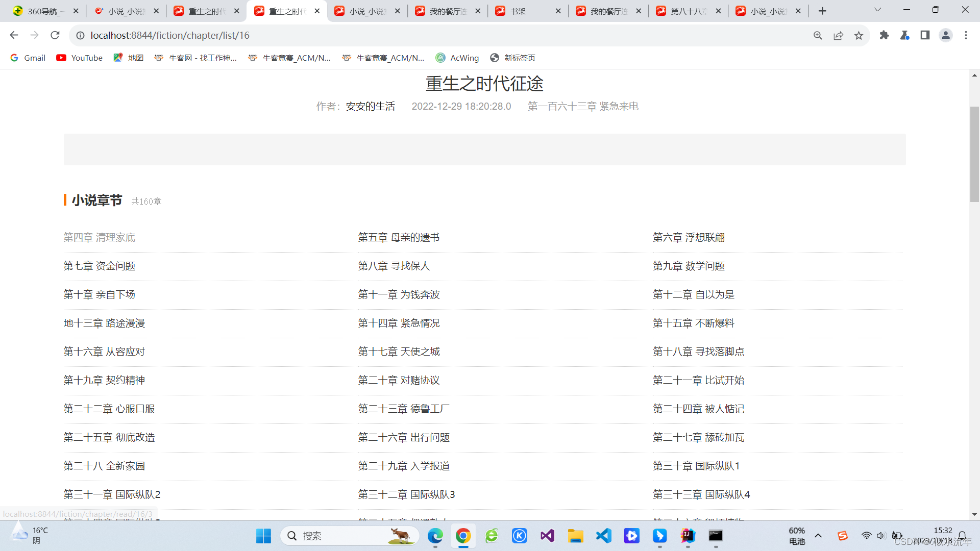Open the side panel icon
The width and height of the screenshot is (980, 551).
coord(925,35)
